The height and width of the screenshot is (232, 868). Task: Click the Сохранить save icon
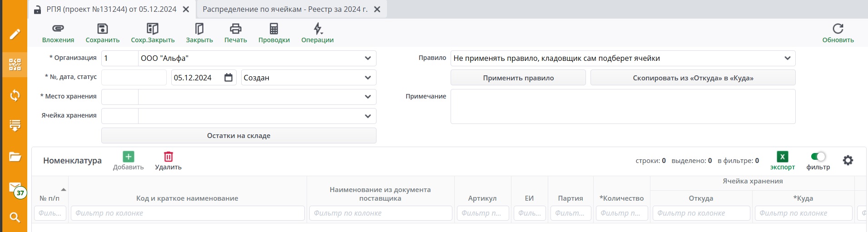point(103,29)
